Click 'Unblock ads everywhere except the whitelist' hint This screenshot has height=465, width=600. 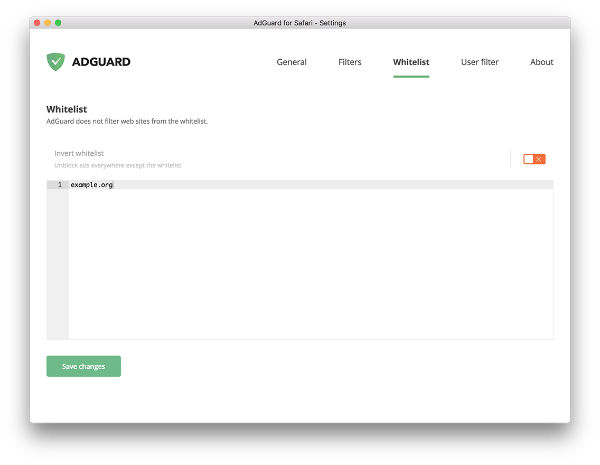tap(117, 165)
